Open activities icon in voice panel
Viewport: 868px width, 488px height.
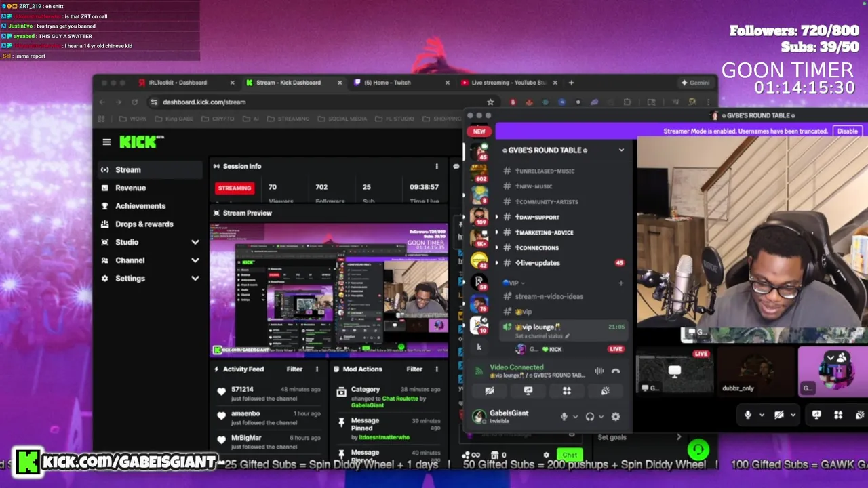click(x=567, y=391)
